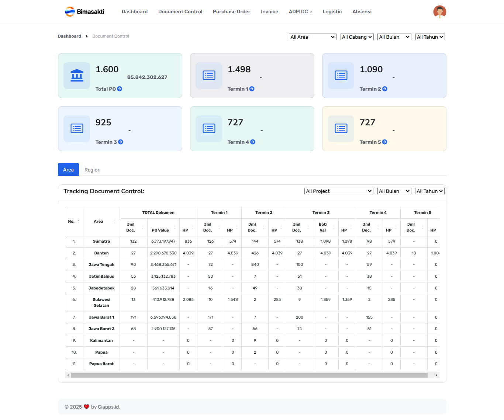Click the Termin 5 arrow icon
Image resolution: width=504 pixels, height=420 pixels.
click(x=384, y=142)
